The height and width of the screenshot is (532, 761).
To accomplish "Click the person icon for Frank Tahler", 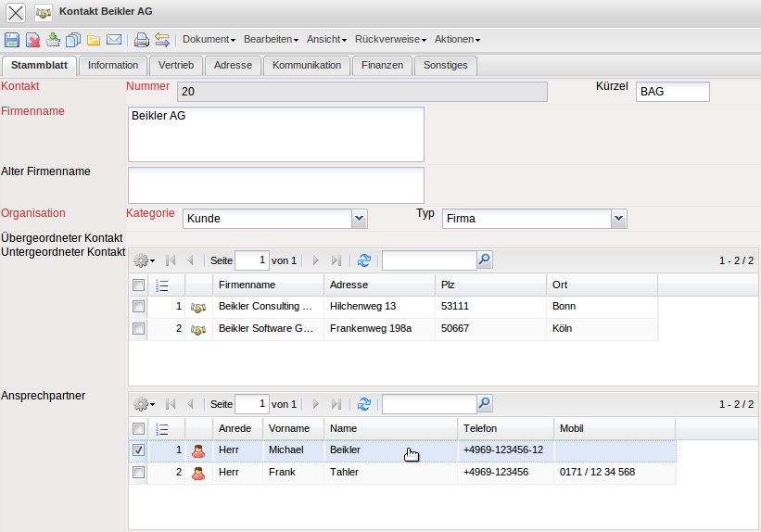I will [198, 473].
